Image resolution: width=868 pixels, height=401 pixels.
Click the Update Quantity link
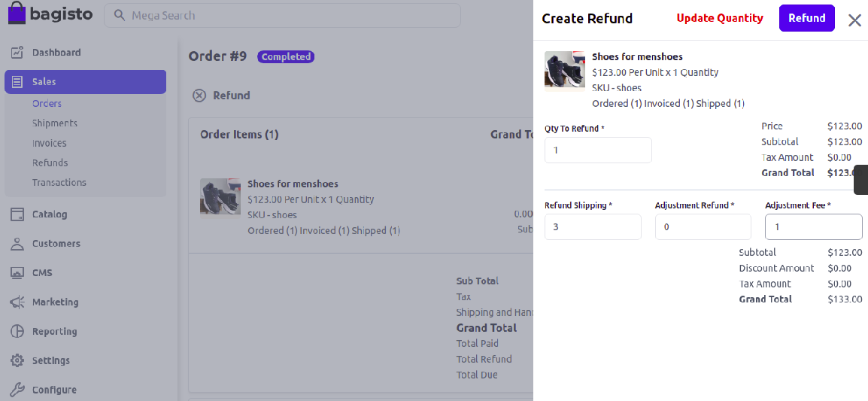click(719, 18)
